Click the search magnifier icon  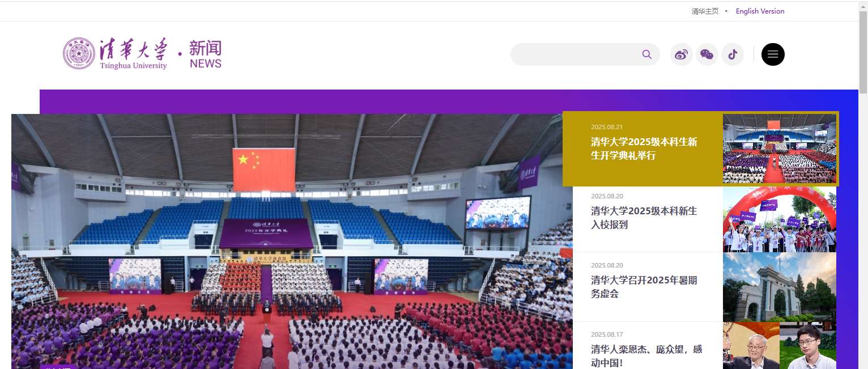click(647, 54)
